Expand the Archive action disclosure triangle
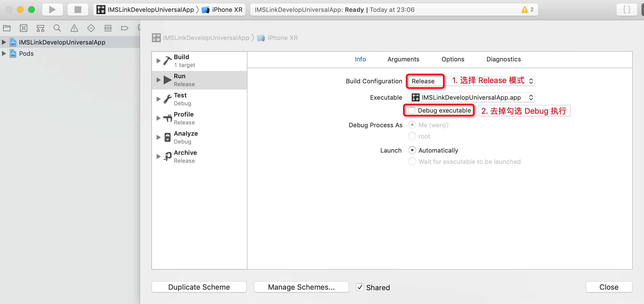This screenshot has height=304, width=644. [158, 157]
